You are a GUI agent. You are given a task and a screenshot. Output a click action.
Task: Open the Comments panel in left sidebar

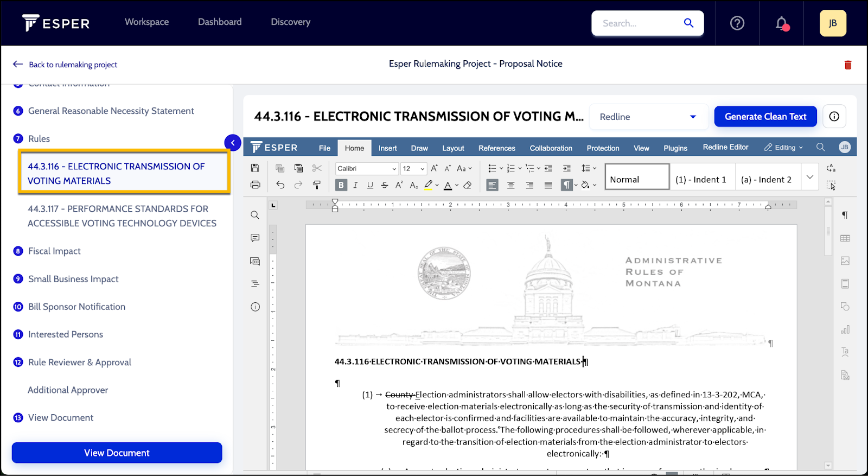(255, 238)
